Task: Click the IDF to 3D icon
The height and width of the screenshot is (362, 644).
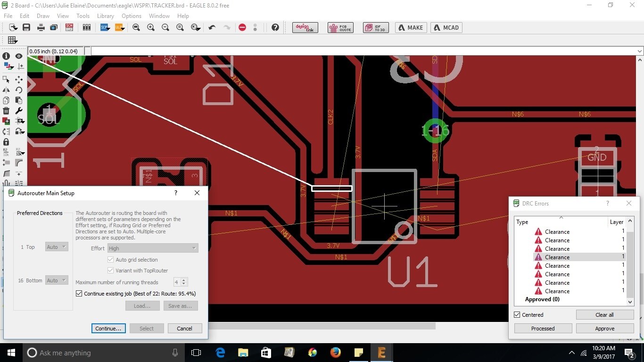Action: (x=375, y=28)
